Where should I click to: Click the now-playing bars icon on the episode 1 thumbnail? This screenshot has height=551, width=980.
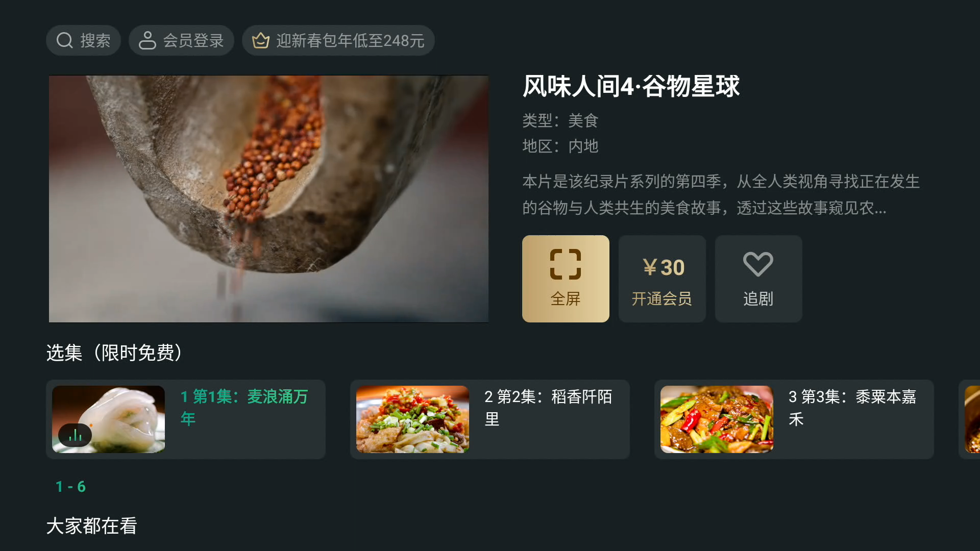pos(75,435)
